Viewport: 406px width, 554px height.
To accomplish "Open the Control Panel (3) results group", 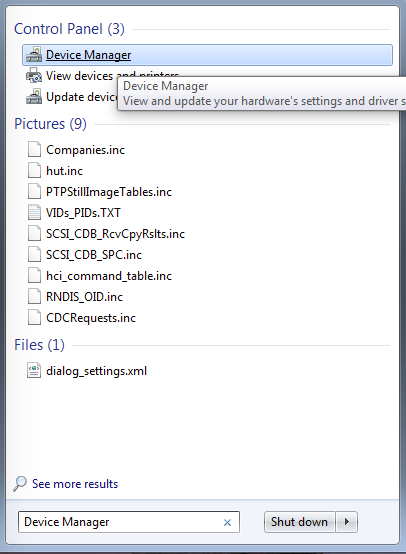I will [x=69, y=29].
